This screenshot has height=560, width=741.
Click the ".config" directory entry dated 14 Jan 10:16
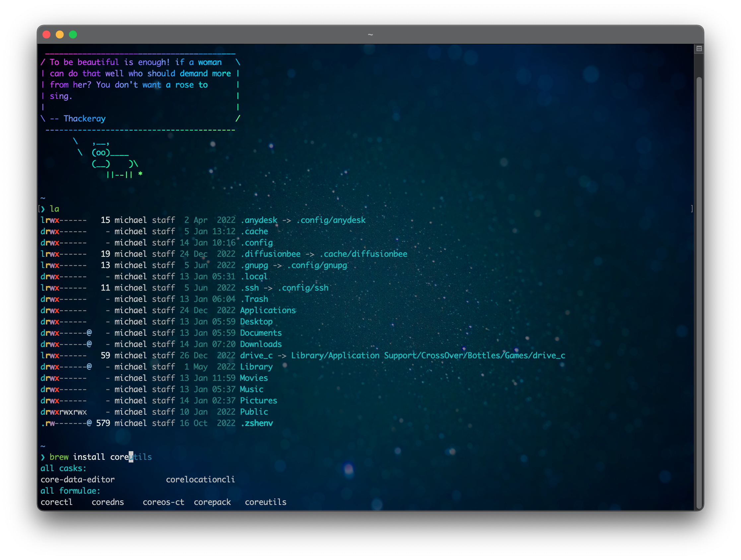[257, 243]
